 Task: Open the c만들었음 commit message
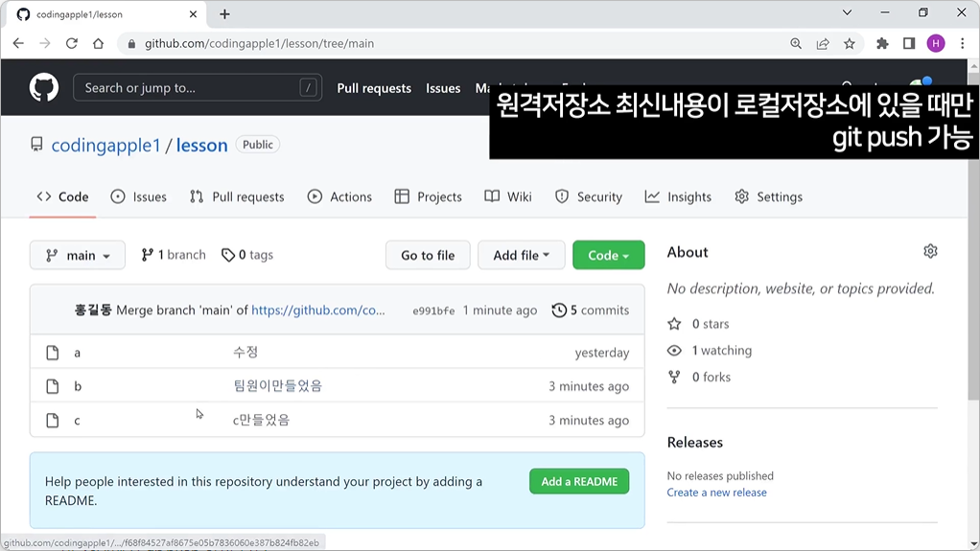click(x=261, y=420)
